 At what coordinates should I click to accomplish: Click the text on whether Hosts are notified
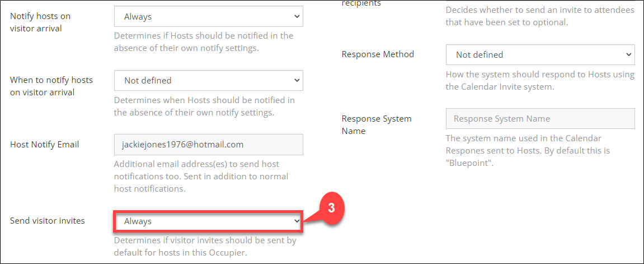pyautogui.click(x=204, y=42)
